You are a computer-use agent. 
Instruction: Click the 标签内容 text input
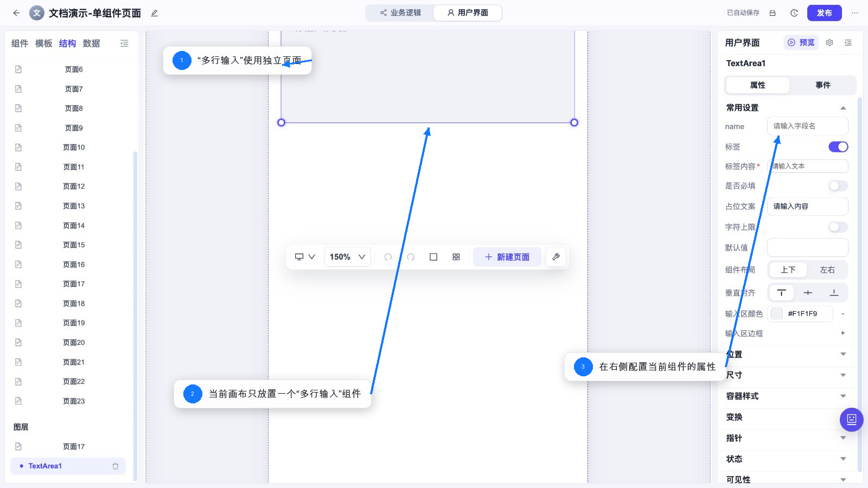[x=808, y=166]
